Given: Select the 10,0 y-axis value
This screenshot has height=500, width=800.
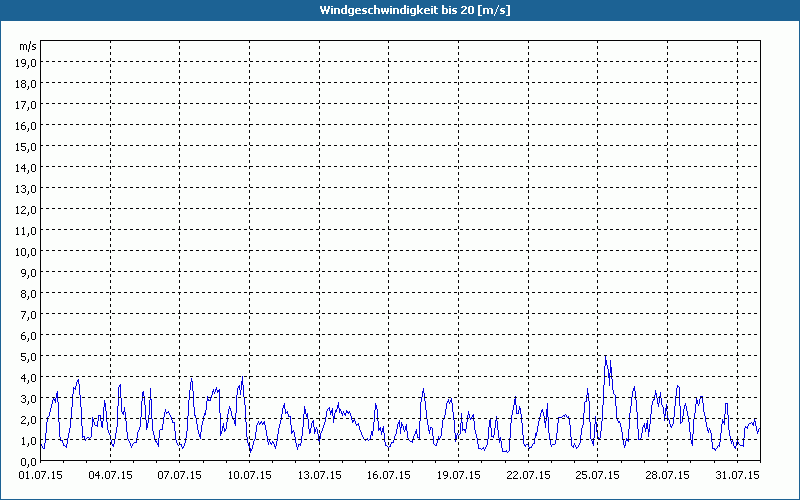Looking at the screenshot, I should pos(27,252).
